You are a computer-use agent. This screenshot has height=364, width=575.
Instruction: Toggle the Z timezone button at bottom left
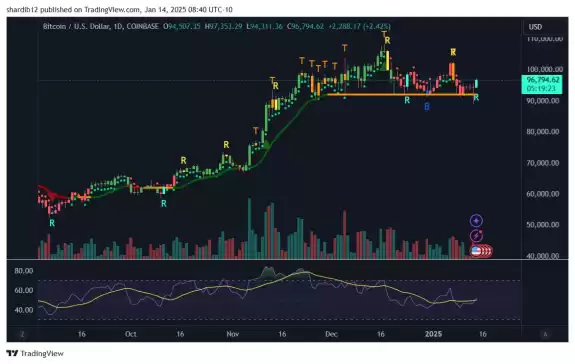click(x=22, y=334)
